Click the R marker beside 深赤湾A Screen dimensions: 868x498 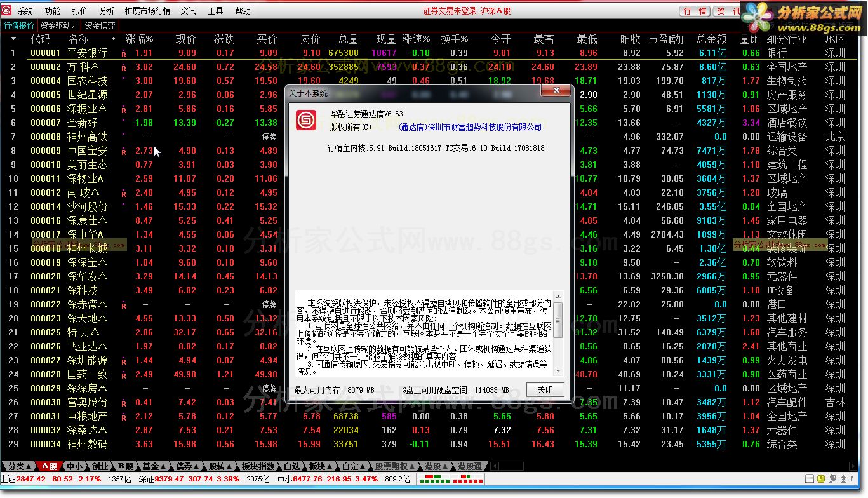[124, 306]
